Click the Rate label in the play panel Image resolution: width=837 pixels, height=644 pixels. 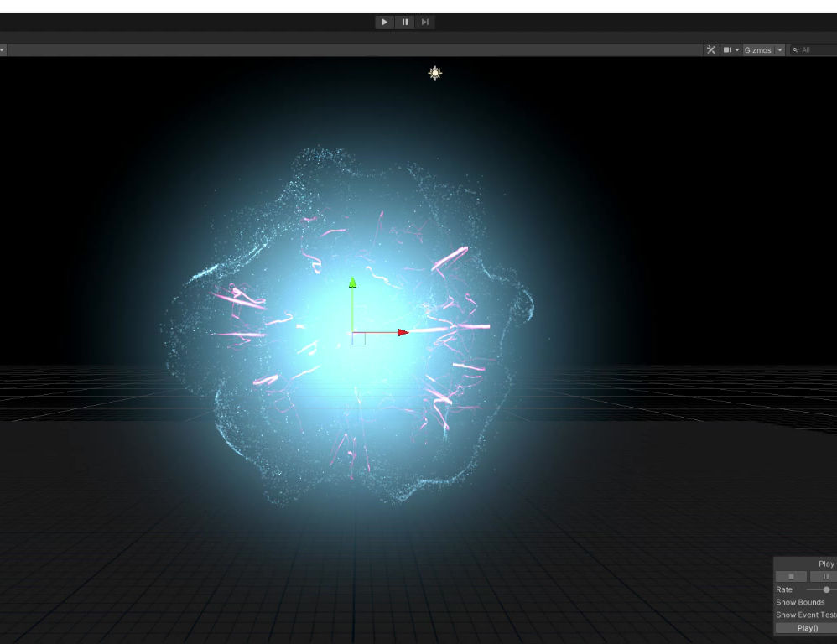tap(783, 589)
